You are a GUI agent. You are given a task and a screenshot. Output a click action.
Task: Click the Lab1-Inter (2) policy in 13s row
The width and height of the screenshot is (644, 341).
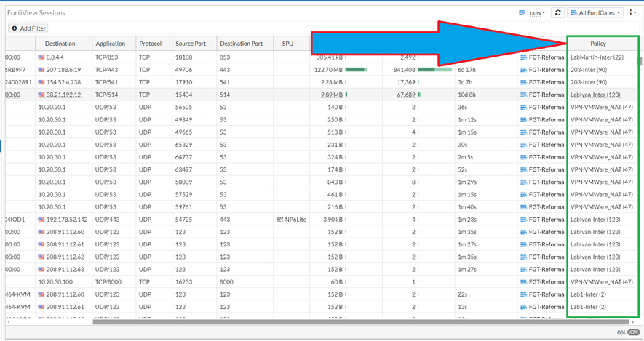[588, 307]
